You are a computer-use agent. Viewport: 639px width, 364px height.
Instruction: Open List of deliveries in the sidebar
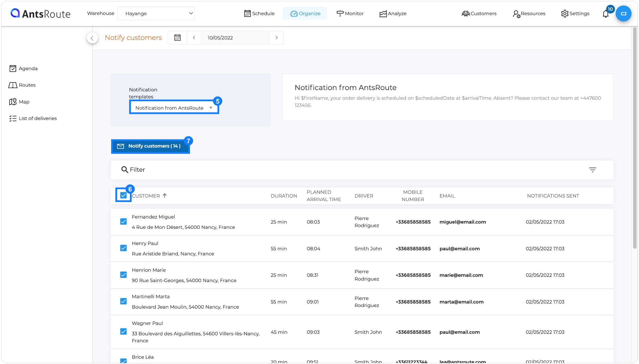[33, 118]
